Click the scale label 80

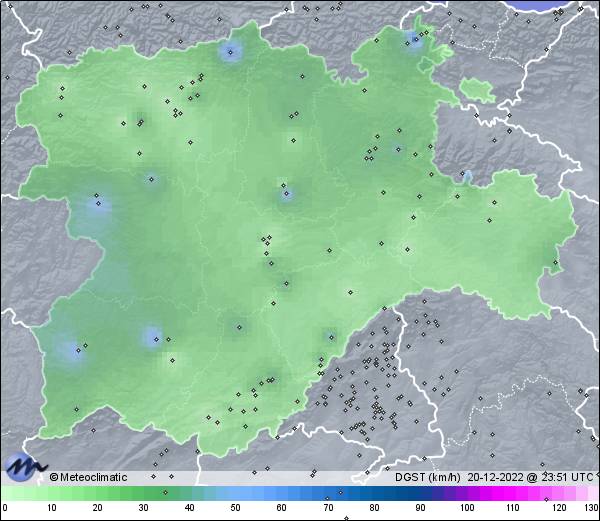374,508
